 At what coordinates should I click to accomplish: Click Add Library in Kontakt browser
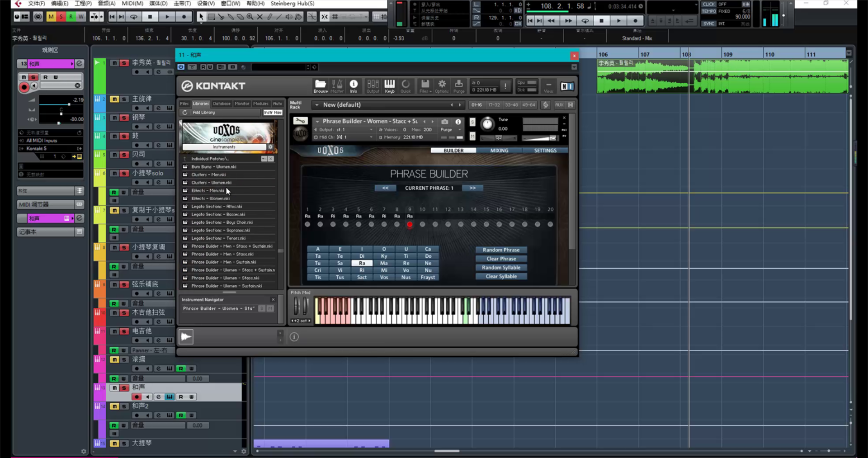point(204,113)
